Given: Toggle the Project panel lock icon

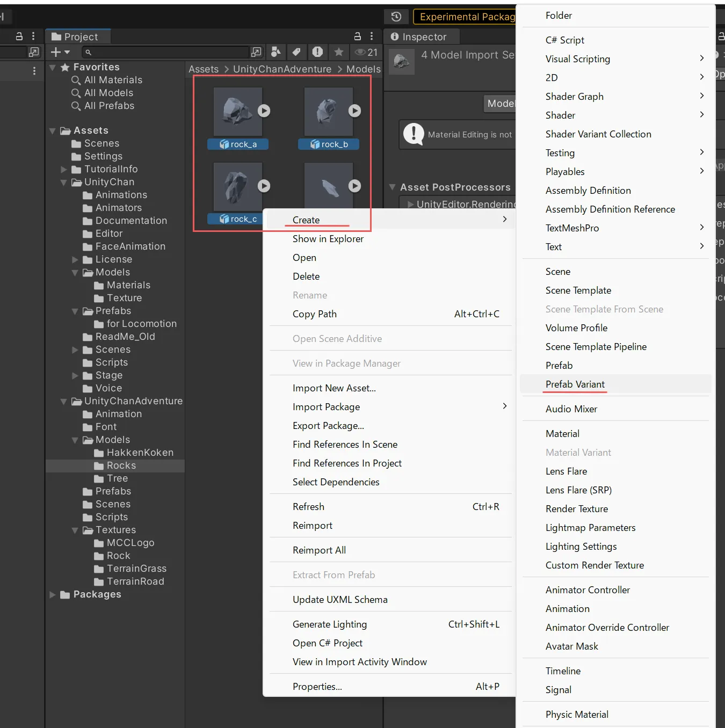Looking at the screenshot, I should 357,36.
